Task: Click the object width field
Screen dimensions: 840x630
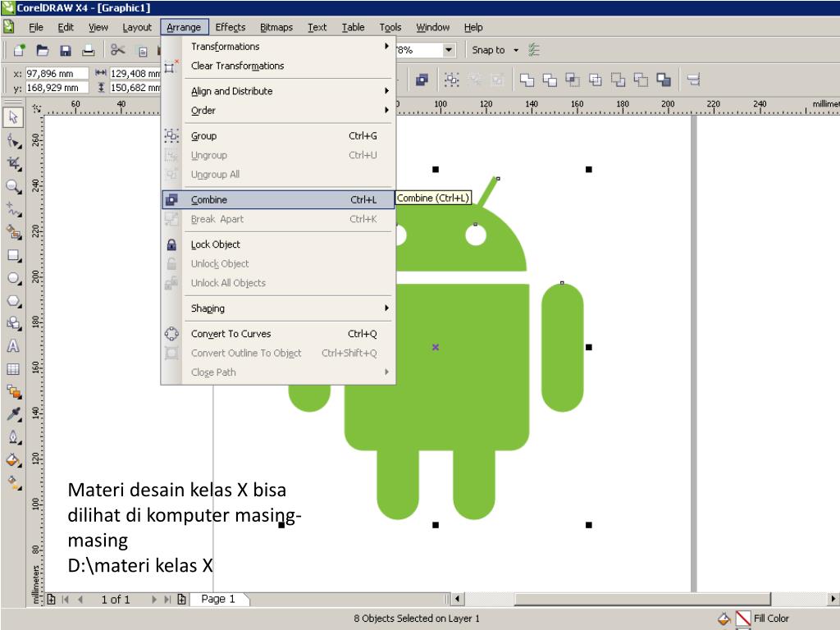Action: click(135, 73)
